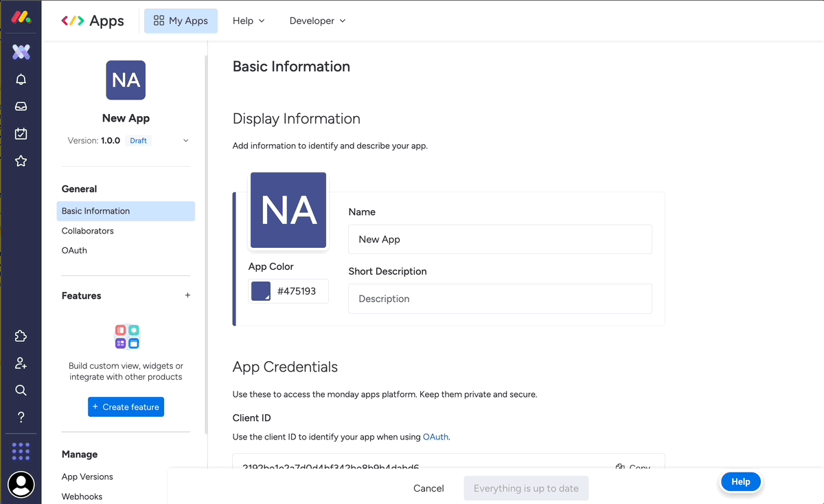Click the General section heading

pos(79,189)
